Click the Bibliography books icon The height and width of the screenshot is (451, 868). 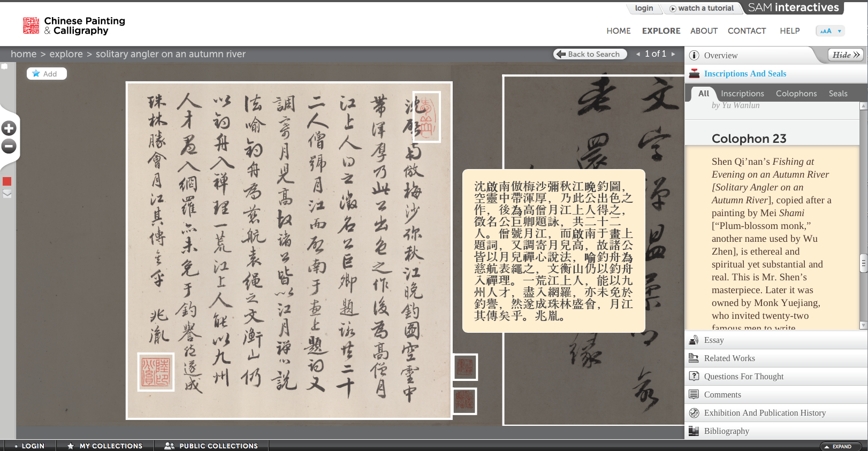(694, 431)
